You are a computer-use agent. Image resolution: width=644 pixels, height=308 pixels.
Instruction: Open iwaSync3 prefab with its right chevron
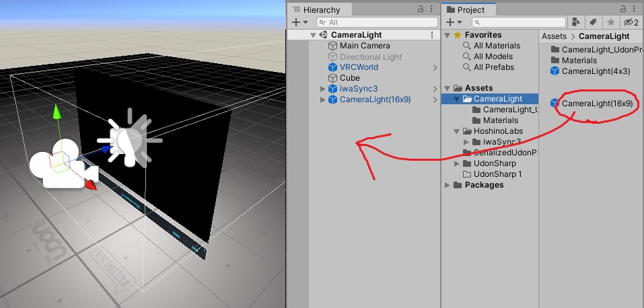pos(435,89)
